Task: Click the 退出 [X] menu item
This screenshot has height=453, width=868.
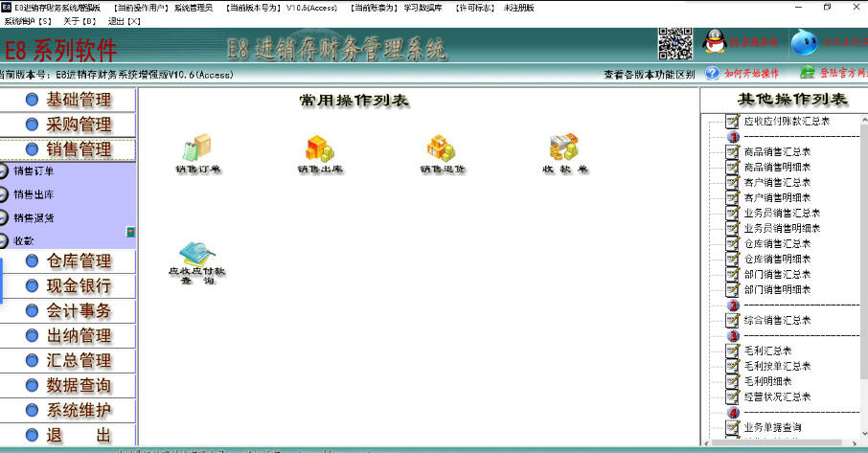Action: click(125, 21)
